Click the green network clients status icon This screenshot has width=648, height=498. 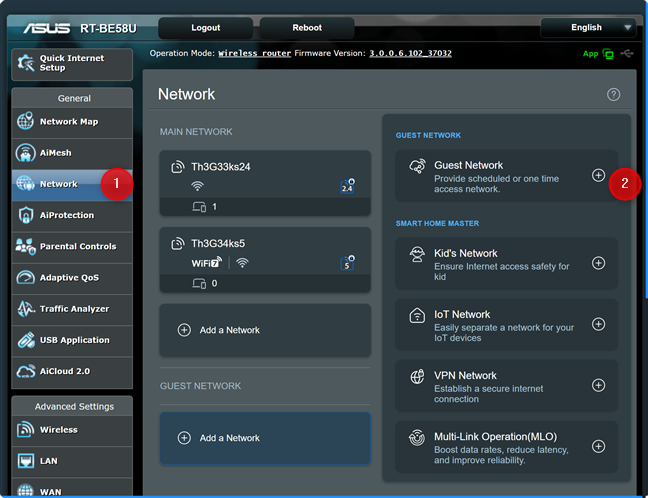coord(608,54)
